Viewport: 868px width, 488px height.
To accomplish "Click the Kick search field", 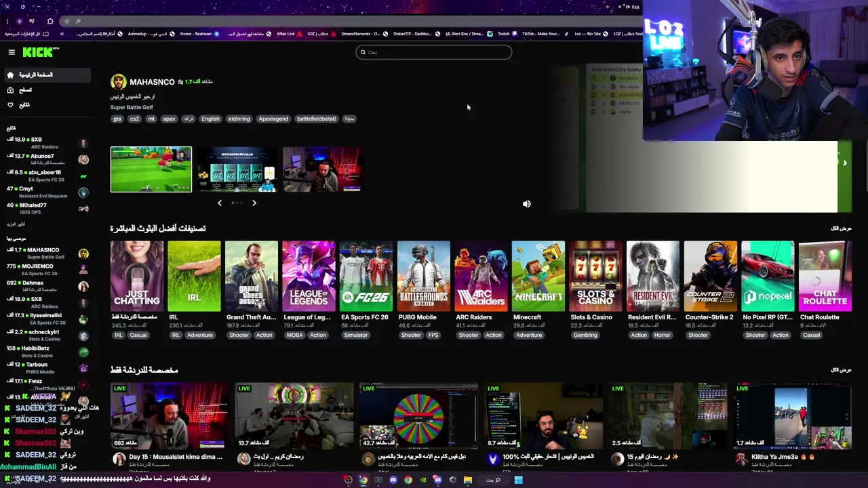I will point(434,52).
